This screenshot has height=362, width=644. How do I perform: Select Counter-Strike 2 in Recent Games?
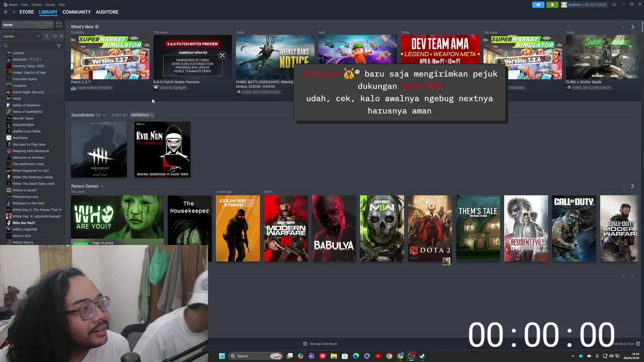click(238, 228)
